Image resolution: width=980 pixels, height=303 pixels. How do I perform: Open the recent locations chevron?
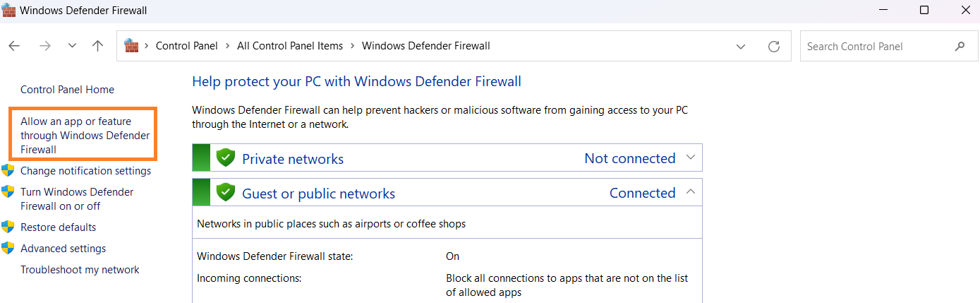(72, 46)
